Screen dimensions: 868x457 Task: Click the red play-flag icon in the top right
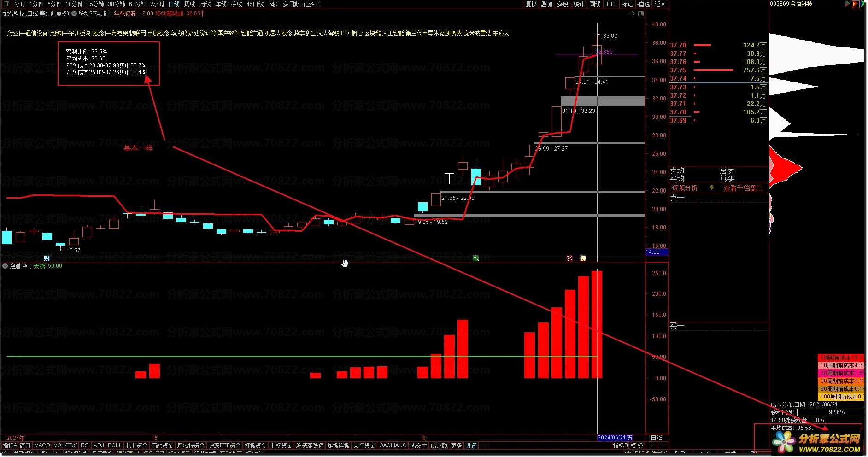[x=856, y=4]
